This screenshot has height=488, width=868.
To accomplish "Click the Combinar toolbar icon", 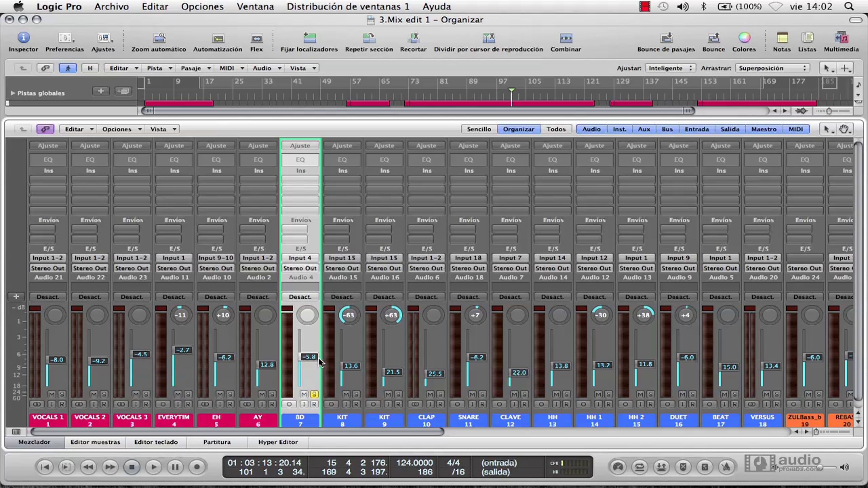I will [x=566, y=38].
